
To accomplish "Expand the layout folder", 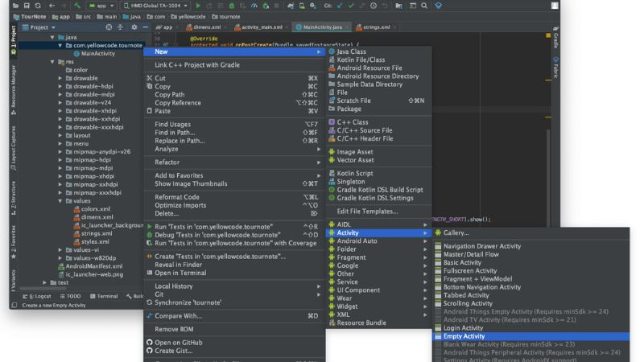I will (60, 135).
